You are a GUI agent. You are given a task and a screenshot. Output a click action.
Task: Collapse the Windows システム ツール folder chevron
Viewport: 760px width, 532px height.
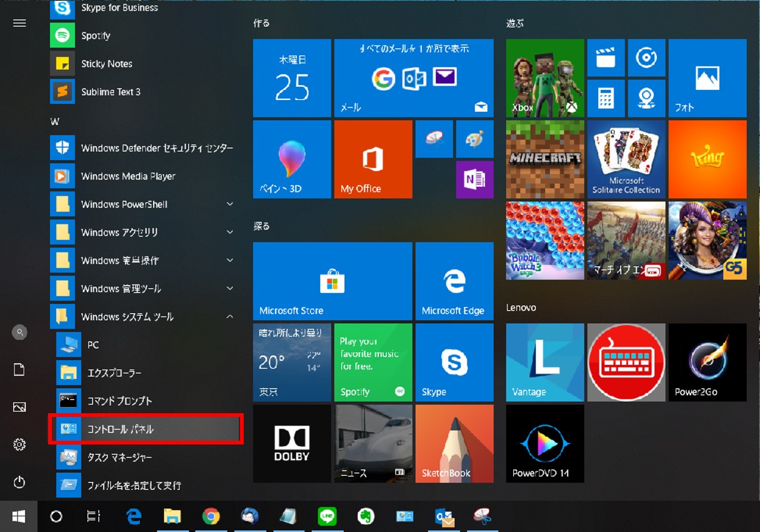coord(230,317)
